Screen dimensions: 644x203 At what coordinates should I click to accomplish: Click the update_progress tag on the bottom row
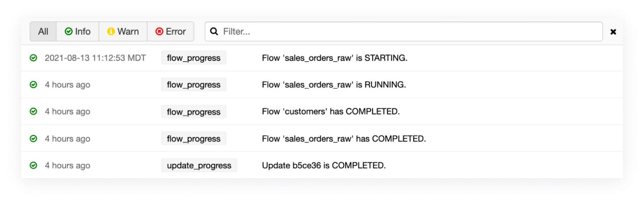click(x=199, y=165)
